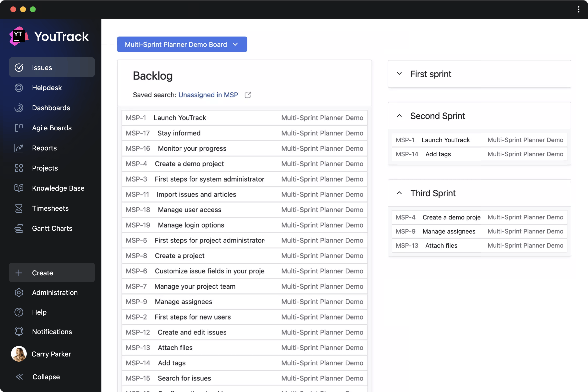Click the Knowledge Base book icon
Image resolution: width=588 pixels, height=392 pixels.
pyautogui.click(x=19, y=188)
